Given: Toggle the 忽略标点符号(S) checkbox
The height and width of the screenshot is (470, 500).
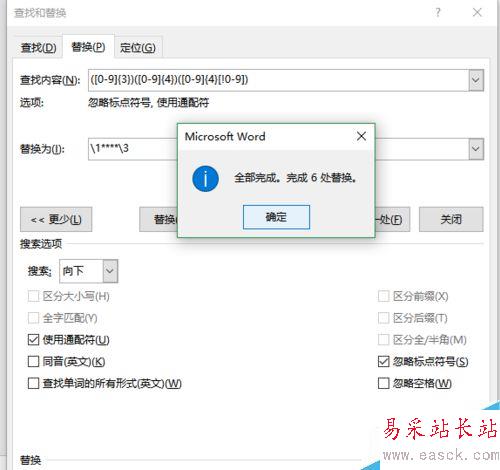Looking at the screenshot, I should click(x=384, y=361).
